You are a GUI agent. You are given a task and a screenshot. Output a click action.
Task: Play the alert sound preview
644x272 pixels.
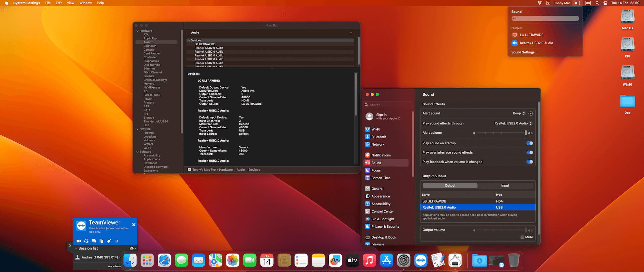coord(530,114)
